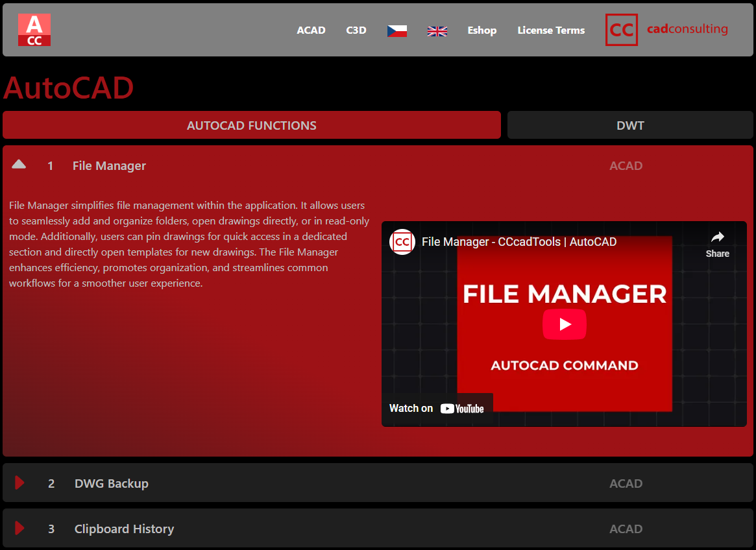This screenshot has height=550, width=756.
Task: Click the DWG Backup row title
Action: 112,483
